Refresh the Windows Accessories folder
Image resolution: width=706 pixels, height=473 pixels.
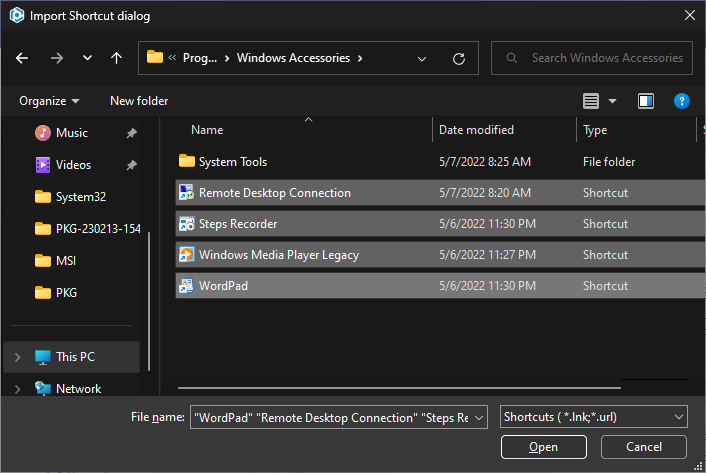(459, 59)
